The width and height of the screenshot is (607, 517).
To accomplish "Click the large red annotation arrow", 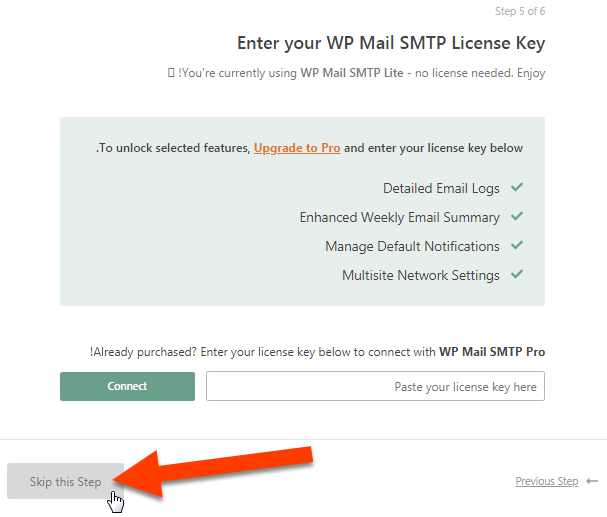I will (x=213, y=473).
